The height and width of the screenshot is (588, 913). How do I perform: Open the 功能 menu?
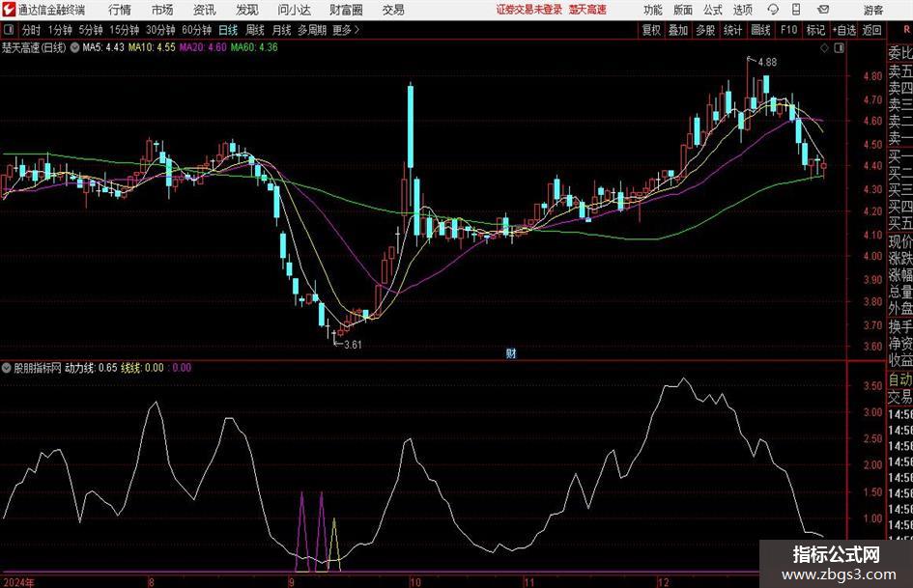click(x=653, y=10)
